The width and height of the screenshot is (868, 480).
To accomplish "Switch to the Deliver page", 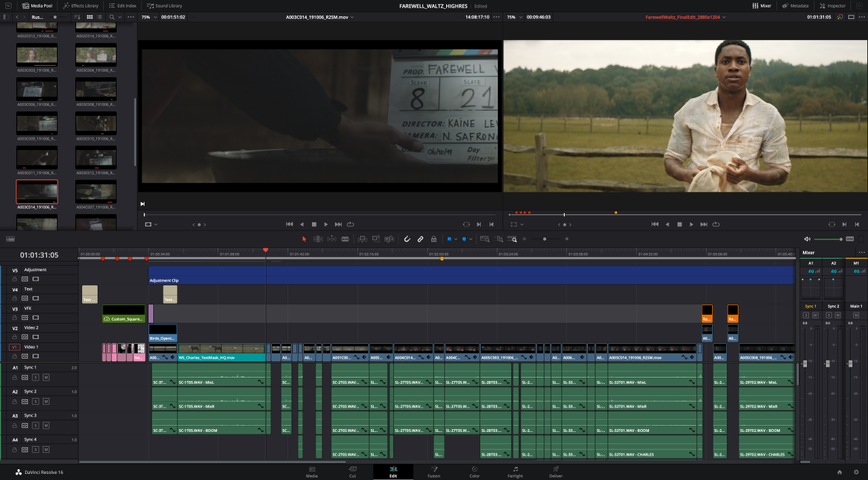I will pos(556,472).
